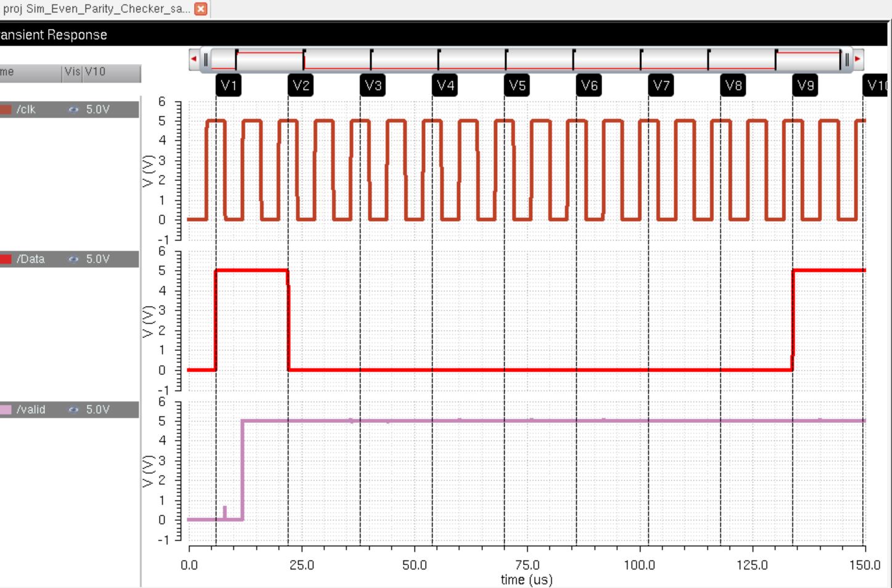Click the V7 vertical marker label
Screen dimensions: 892x588
[661, 86]
